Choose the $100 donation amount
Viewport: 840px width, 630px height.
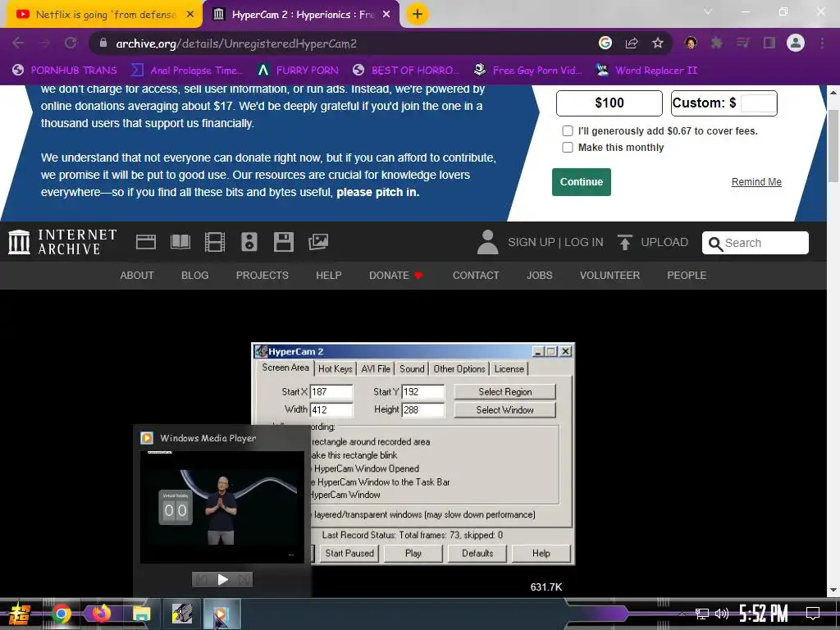coord(609,103)
